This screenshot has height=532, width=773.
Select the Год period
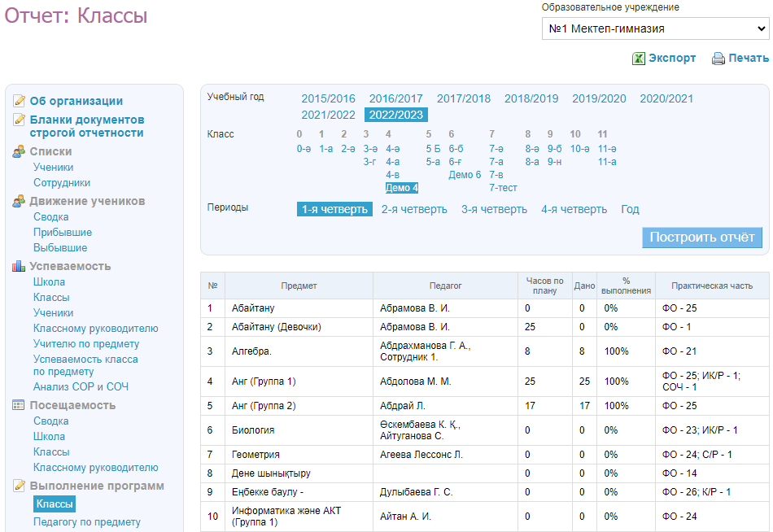coord(630,209)
